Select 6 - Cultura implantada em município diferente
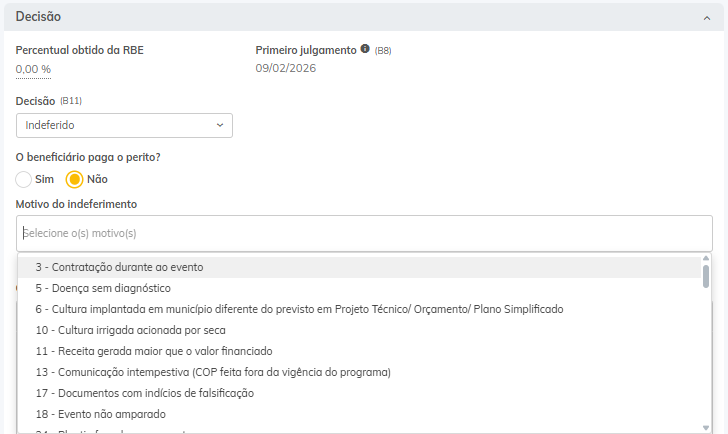 point(299,309)
